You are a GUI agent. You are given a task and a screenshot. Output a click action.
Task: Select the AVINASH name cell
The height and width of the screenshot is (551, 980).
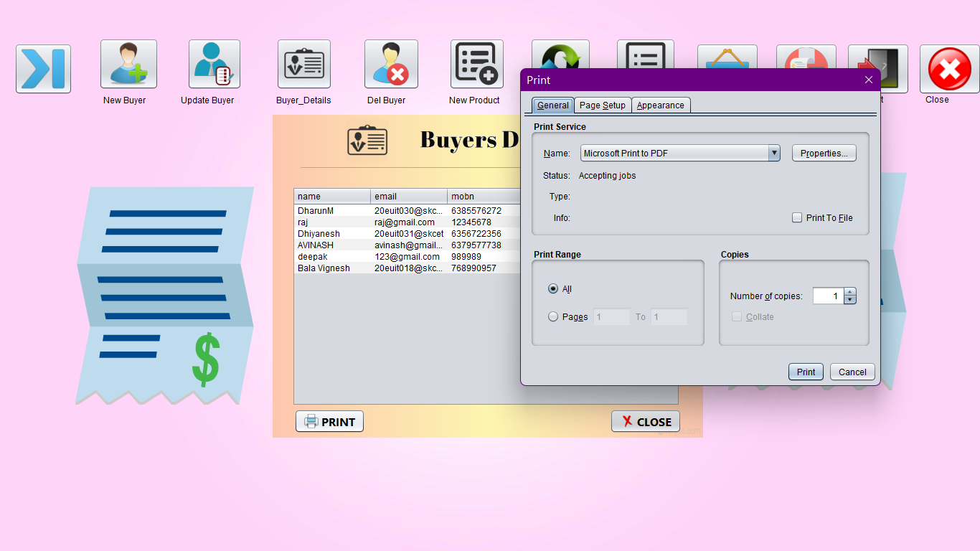click(332, 245)
